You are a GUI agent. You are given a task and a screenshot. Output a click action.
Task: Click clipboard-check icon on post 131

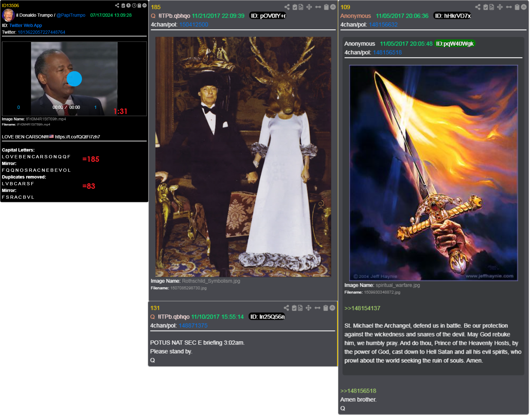coord(294,308)
